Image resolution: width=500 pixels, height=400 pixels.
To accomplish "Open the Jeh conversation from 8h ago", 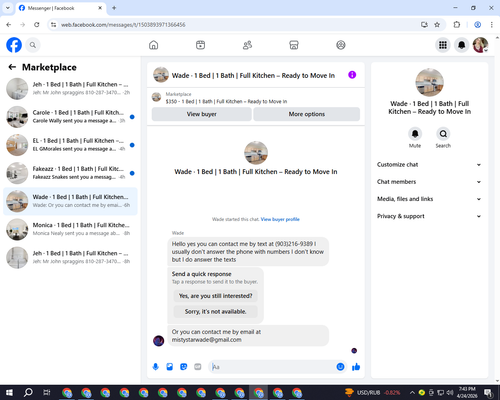I will [70, 257].
